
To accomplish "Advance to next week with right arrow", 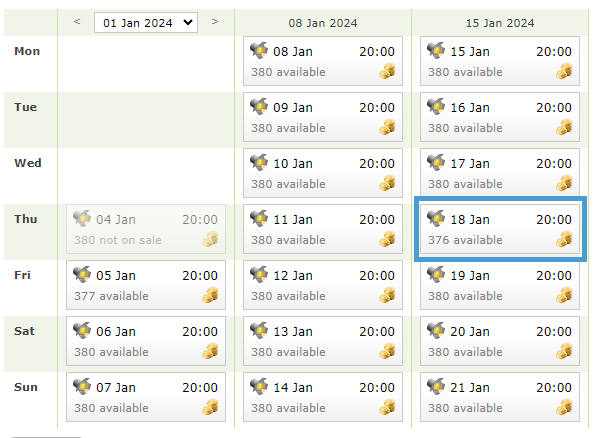I will 215,22.
